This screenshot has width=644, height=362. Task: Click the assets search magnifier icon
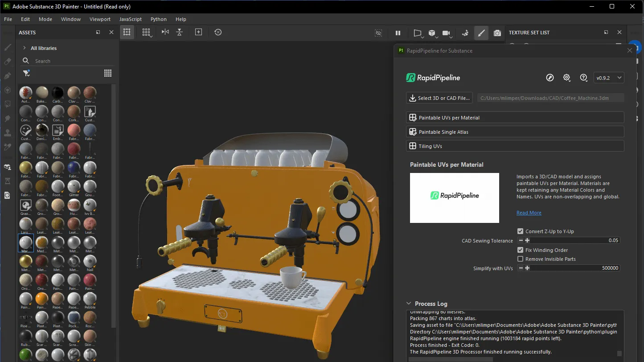point(26,61)
